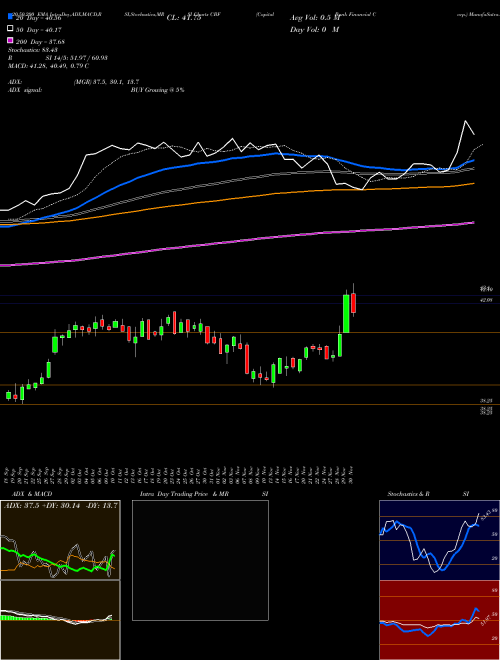Click the last red candlestick on the chart
Viewport: 500px width, 660px height.
tap(354, 303)
